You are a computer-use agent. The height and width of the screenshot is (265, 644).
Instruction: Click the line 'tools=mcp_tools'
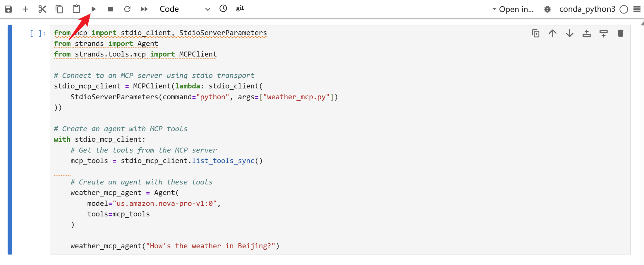coord(119,214)
